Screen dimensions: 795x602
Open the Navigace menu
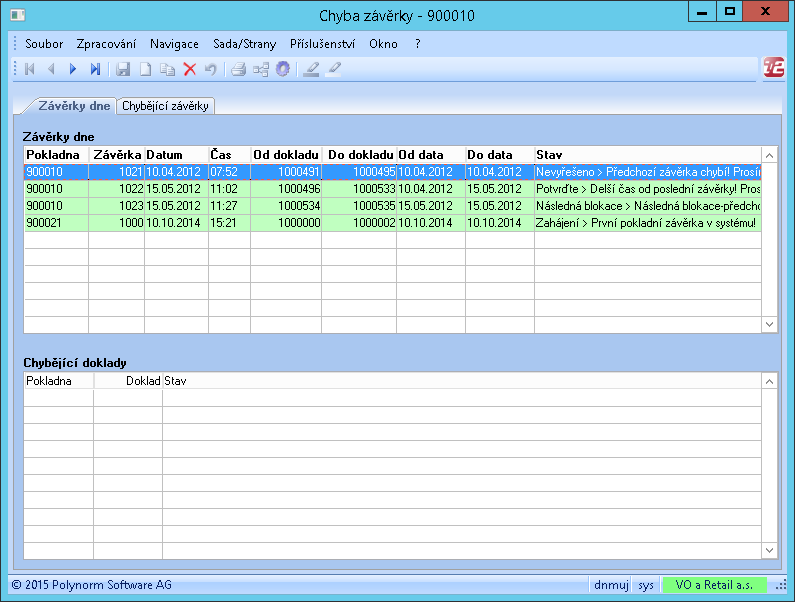pyautogui.click(x=174, y=44)
